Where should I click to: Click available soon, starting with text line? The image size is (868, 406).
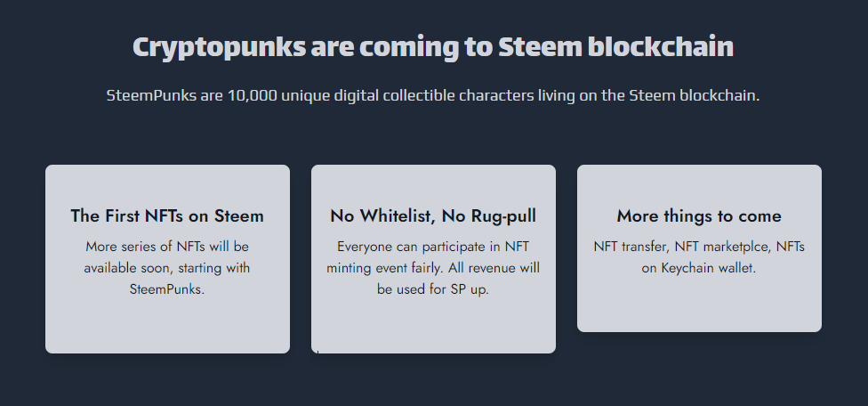167,268
